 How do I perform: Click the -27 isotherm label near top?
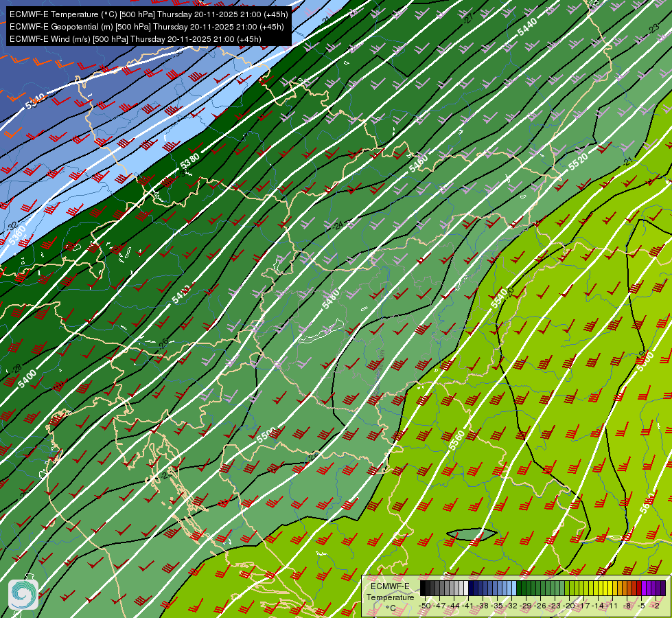468,18
